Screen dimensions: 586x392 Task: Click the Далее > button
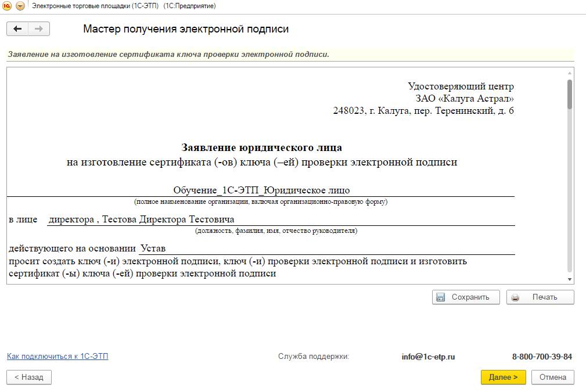[503, 377]
